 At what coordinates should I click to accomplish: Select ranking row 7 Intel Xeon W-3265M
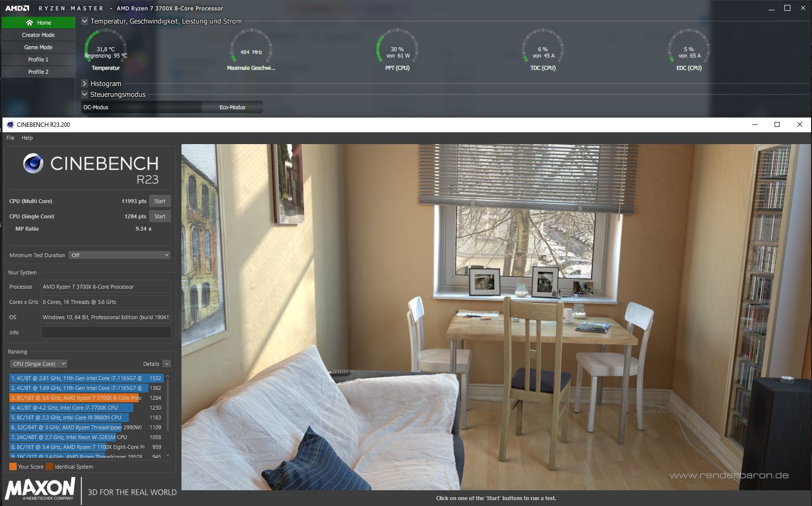click(86, 437)
